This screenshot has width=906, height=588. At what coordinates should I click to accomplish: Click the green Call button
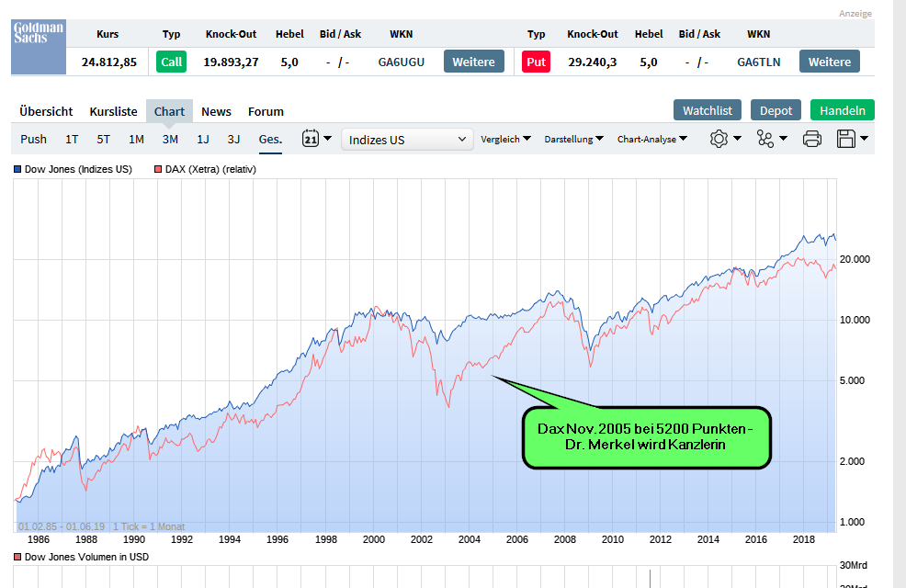tap(171, 62)
